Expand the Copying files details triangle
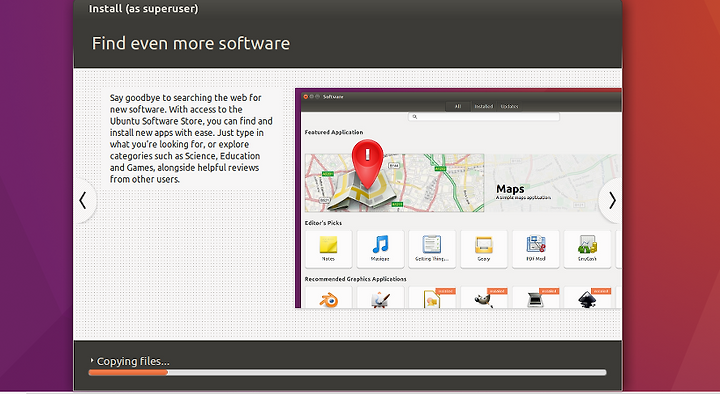The width and height of the screenshot is (720, 394). click(92, 360)
